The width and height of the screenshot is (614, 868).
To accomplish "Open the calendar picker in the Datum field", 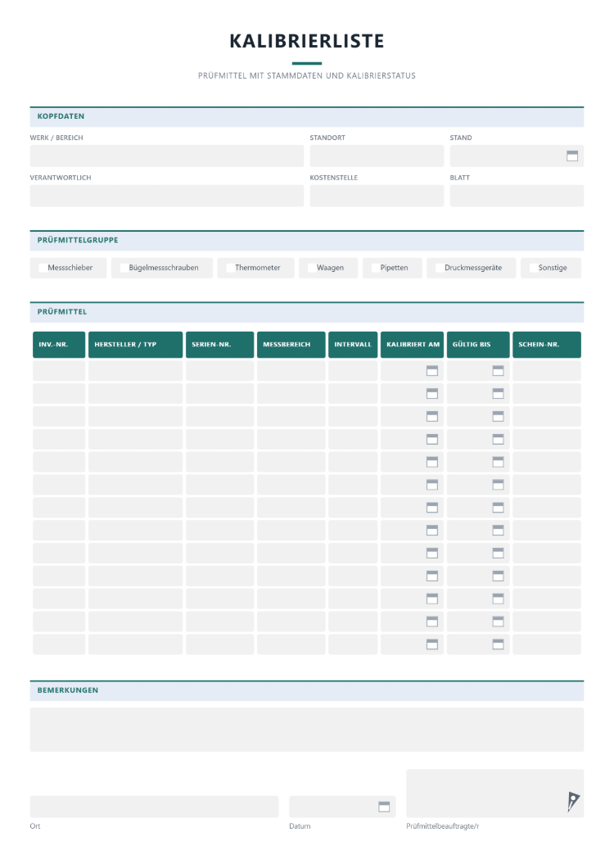I will [x=384, y=807].
